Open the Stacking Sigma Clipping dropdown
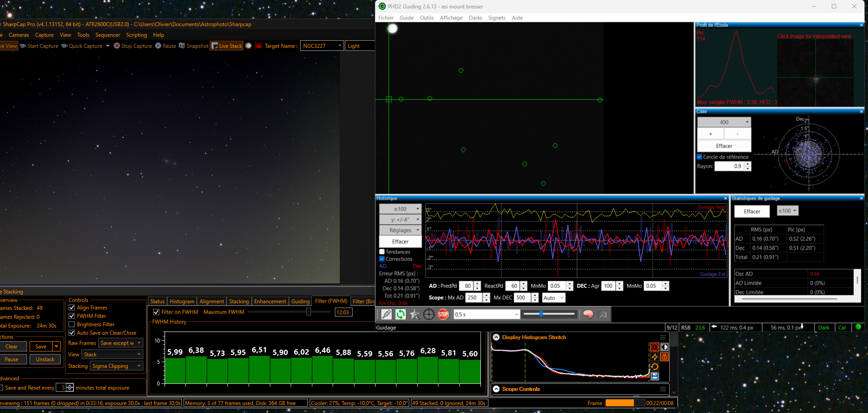The height and width of the screenshot is (413, 868). coord(116,366)
